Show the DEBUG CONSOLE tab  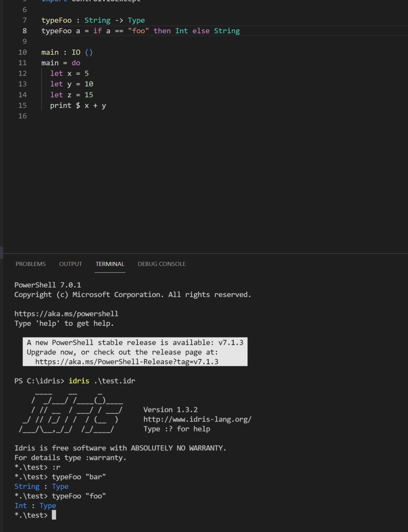click(x=161, y=264)
